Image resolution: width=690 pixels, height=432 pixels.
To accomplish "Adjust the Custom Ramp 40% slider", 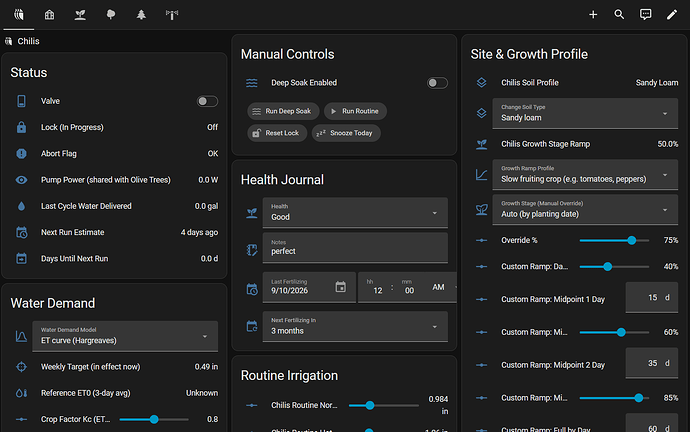I will [614, 267].
